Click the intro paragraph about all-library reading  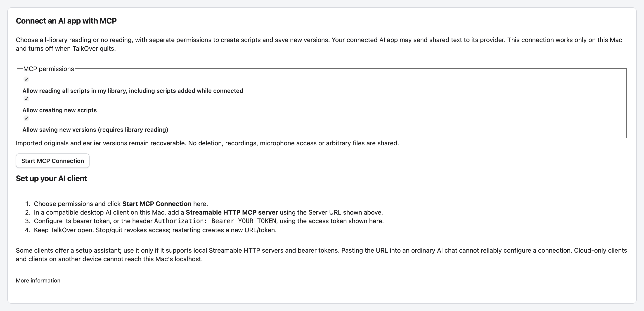(319, 44)
